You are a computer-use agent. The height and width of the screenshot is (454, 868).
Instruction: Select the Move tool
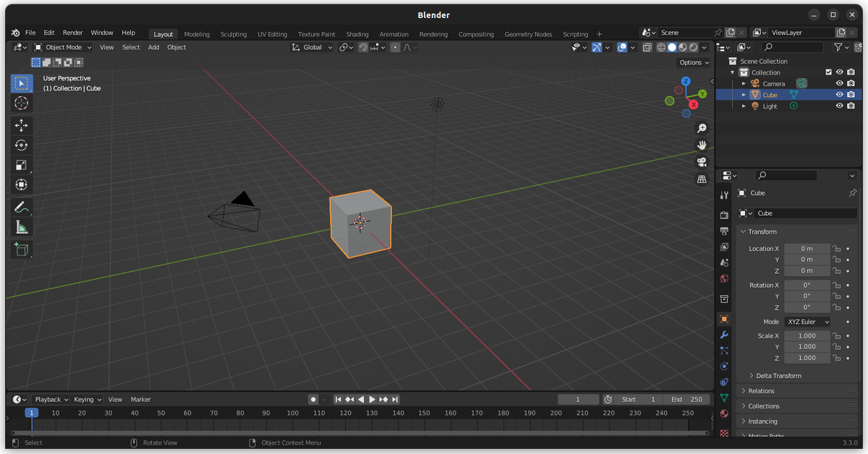pyautogui.click(x=22, y=125)
